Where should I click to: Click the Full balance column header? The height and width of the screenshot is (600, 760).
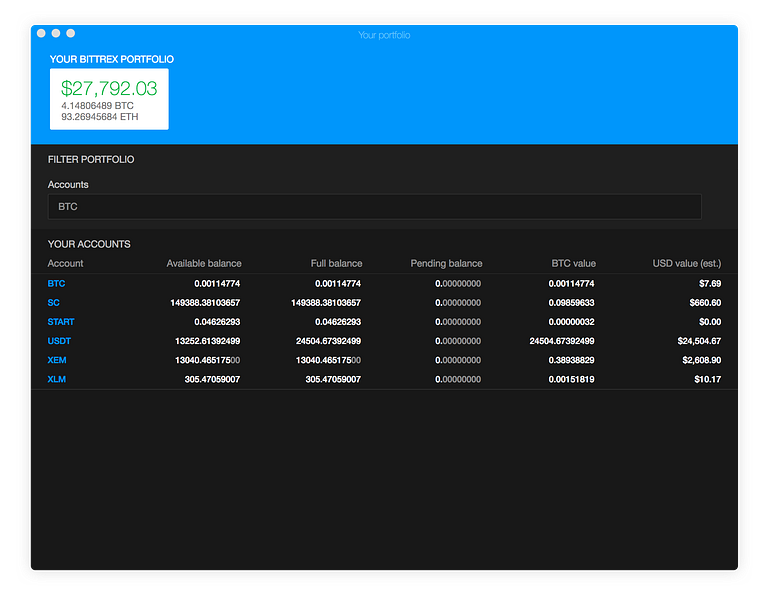click(336, 263)
